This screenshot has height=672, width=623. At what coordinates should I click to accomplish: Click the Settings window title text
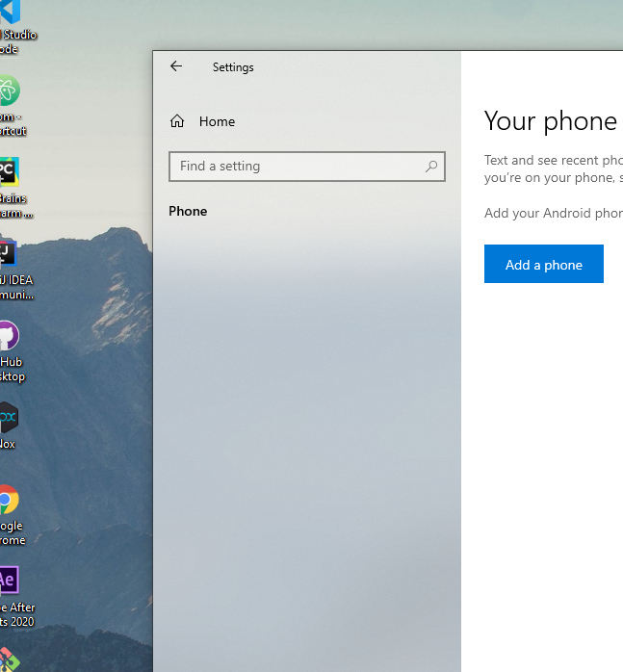(x=233, y=67)
